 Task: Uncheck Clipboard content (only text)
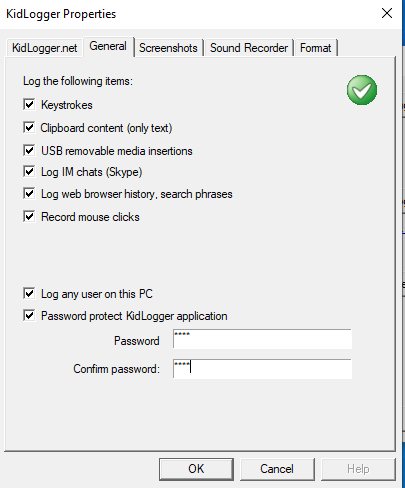(29, 127)
